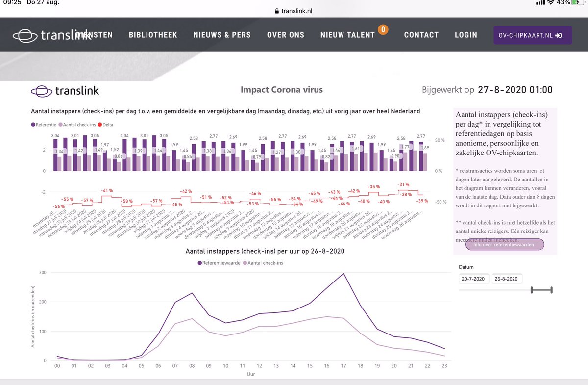Viewport: 588px width, 385px height.
Task: Select the -56 % delta label
Action: [x=58, y=206]
